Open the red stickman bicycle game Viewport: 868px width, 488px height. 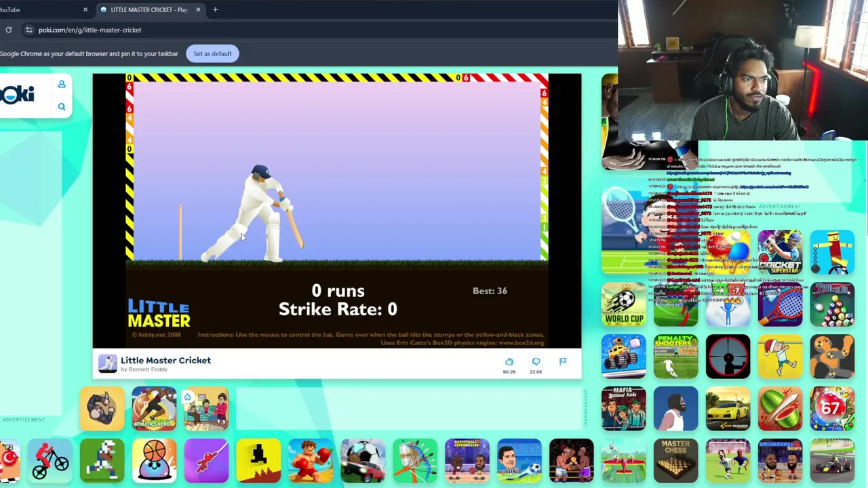50,461
